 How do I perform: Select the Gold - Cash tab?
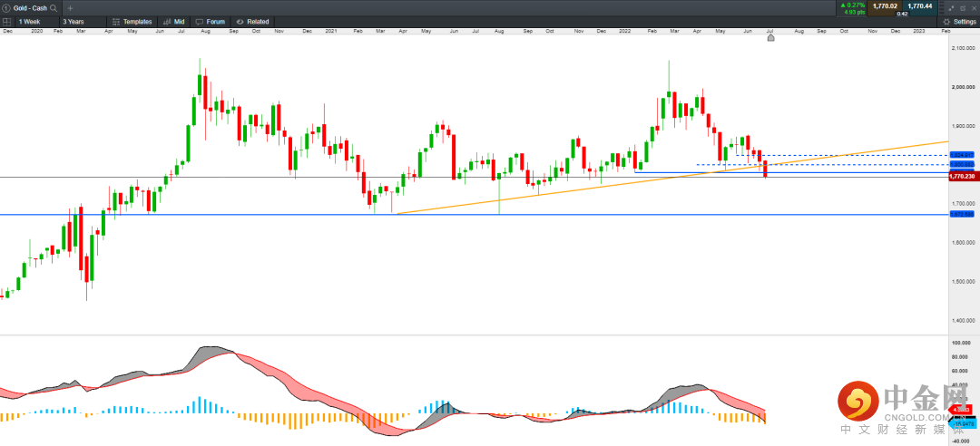click(x=27, y=7)
